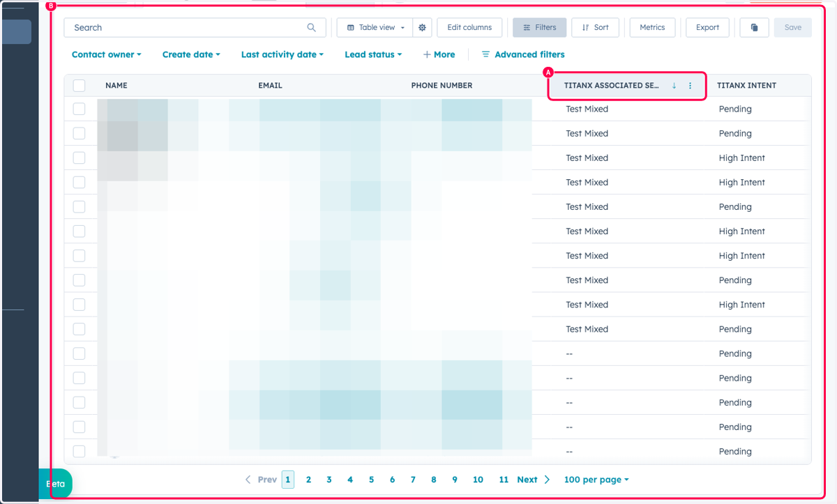The width and height of the screenshot is (837, 504).
Task: Export the contact list
Action: (x=707, y=27)
